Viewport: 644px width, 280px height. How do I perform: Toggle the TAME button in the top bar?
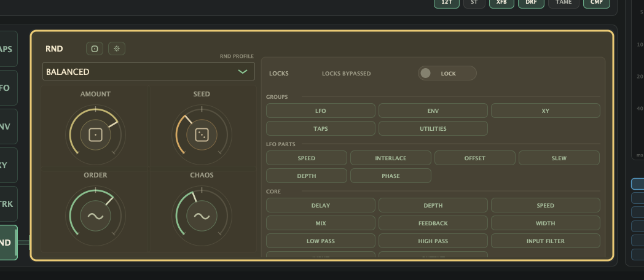[x=563, y=3]
